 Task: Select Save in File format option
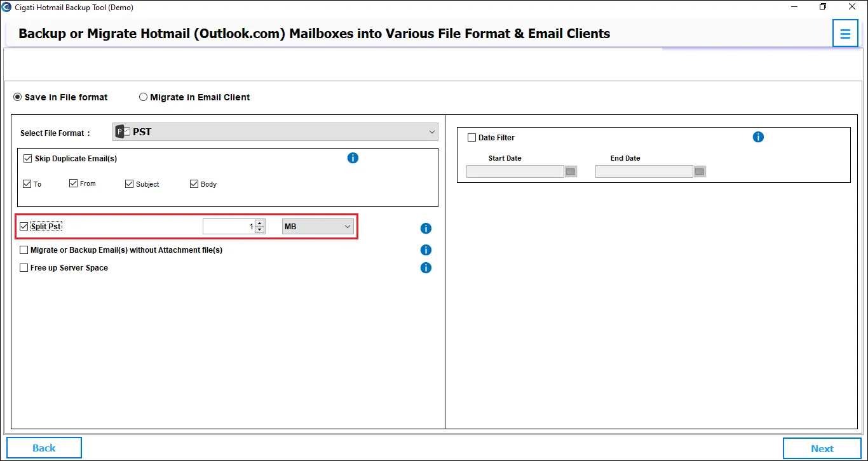point(60,97)
